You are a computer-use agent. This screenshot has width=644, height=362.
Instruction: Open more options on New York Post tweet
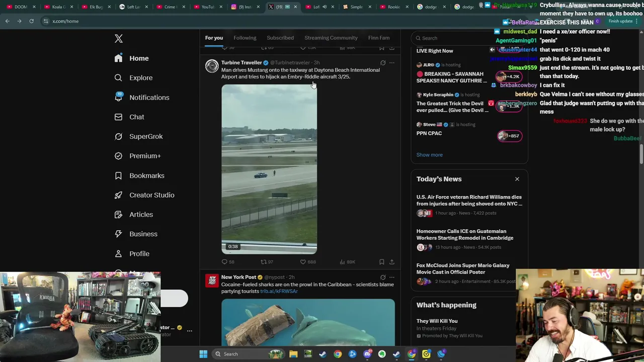tap(392, 277)
